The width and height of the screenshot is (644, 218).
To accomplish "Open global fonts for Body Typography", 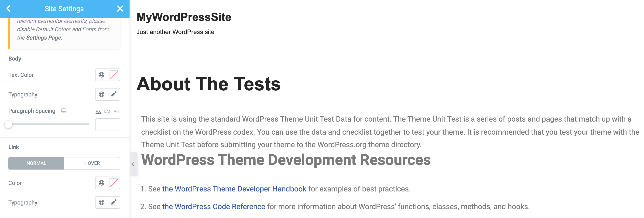I will click(x=102, y=95).
